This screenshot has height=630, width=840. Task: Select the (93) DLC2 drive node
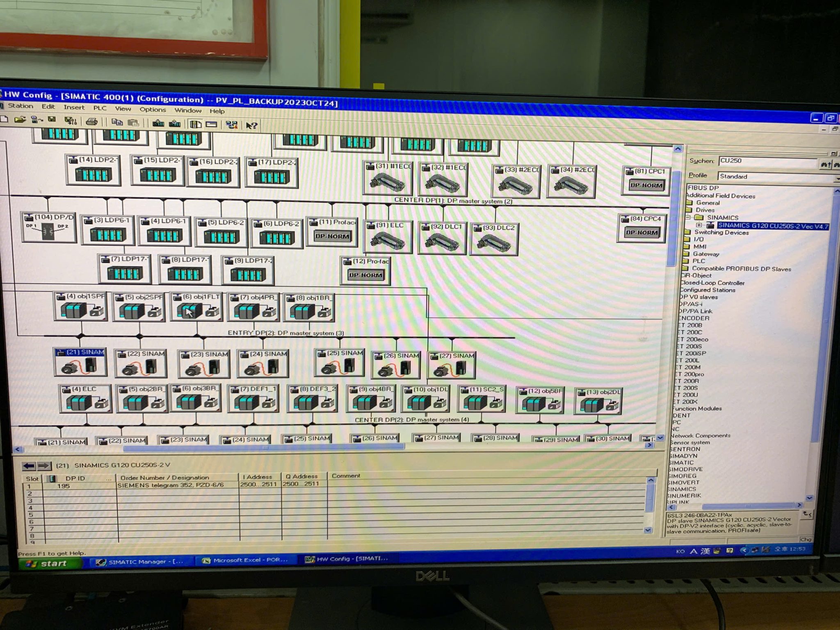[x=494, y=239]
